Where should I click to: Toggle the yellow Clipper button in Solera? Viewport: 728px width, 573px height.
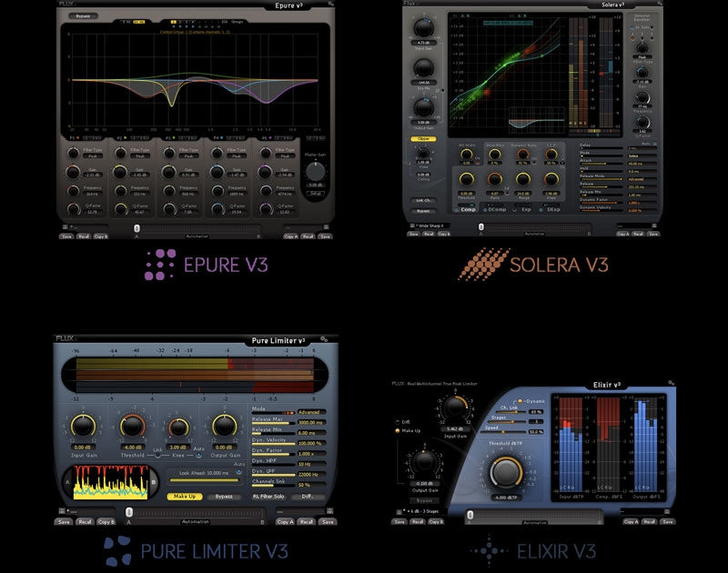tap(423, 139)
